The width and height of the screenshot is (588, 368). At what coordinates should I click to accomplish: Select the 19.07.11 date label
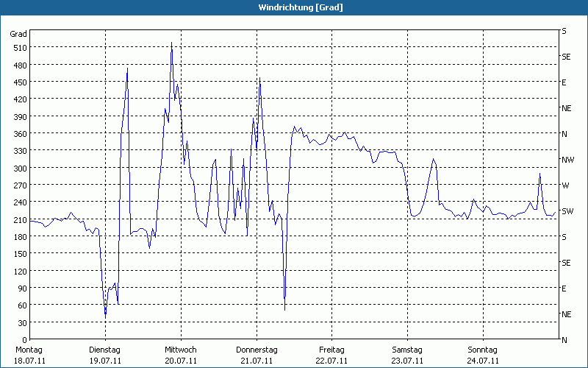[x=105, y=361]
